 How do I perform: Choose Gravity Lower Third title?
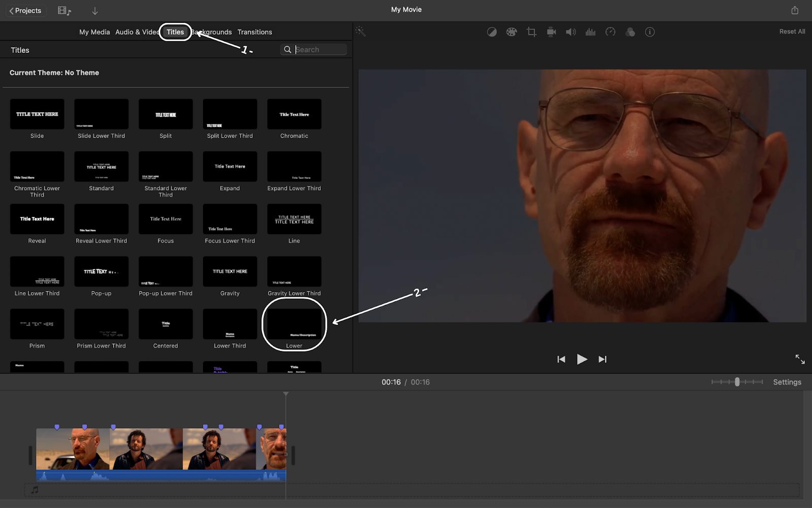[294, 272]
